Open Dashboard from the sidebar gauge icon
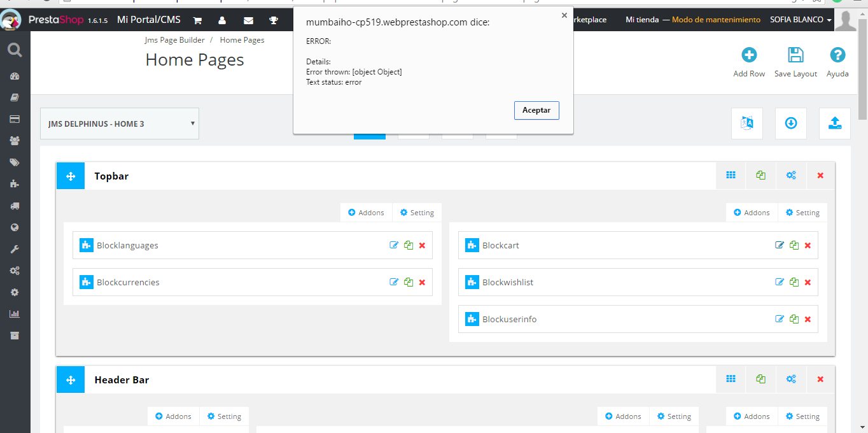This screenshot has height=433, width=868. pos(15,76)
